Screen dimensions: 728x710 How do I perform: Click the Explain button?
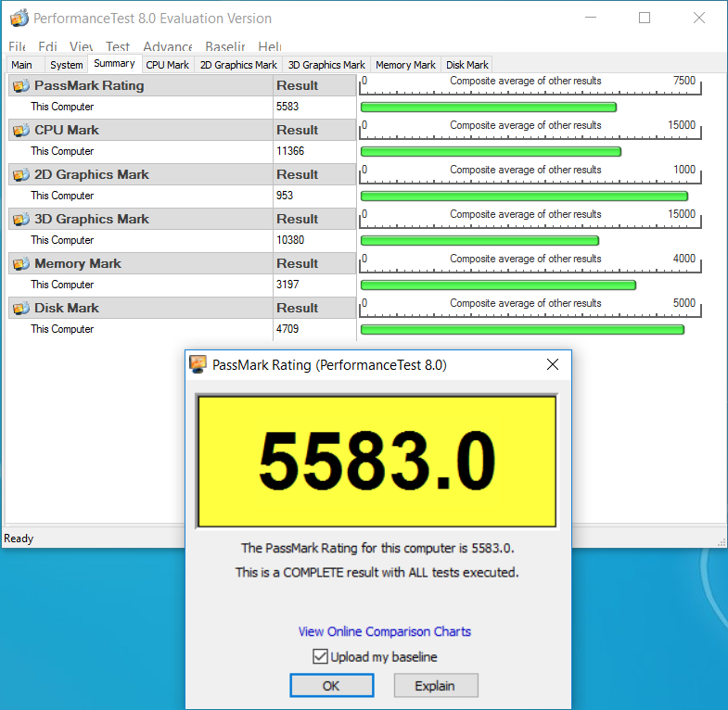point(436,685)
